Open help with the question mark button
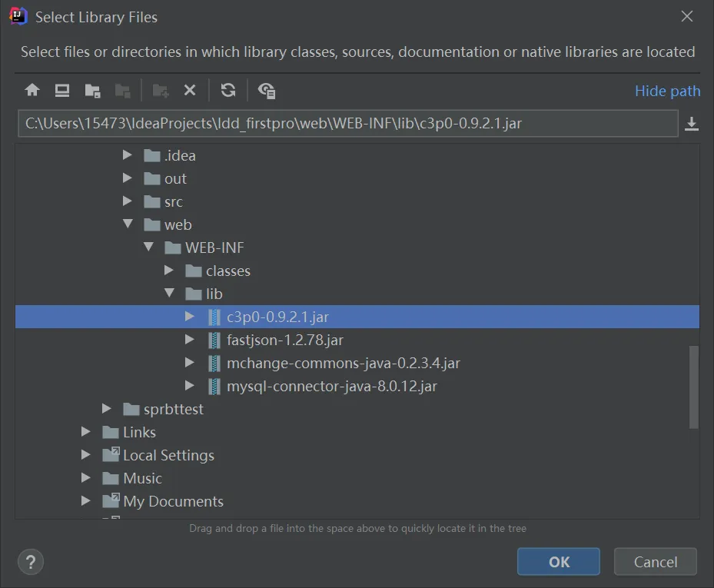Image resolution: width=714 pixels, height=588 pixels. [x=31, y=562]
